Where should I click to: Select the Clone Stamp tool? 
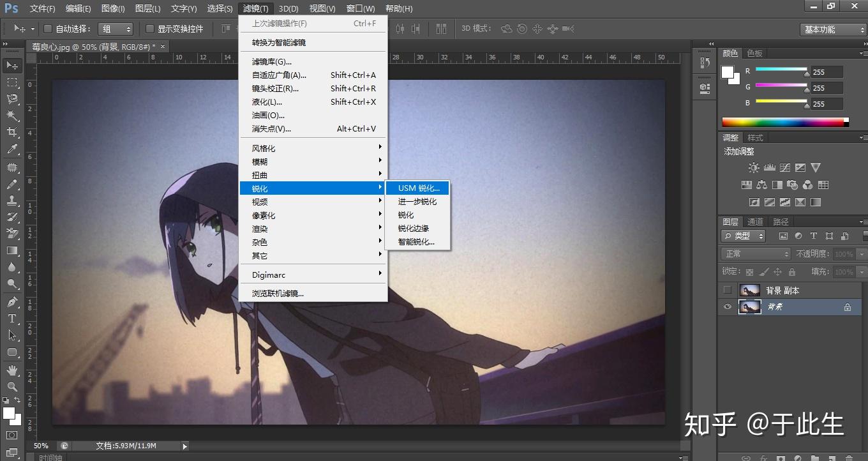tap(12, 200)
